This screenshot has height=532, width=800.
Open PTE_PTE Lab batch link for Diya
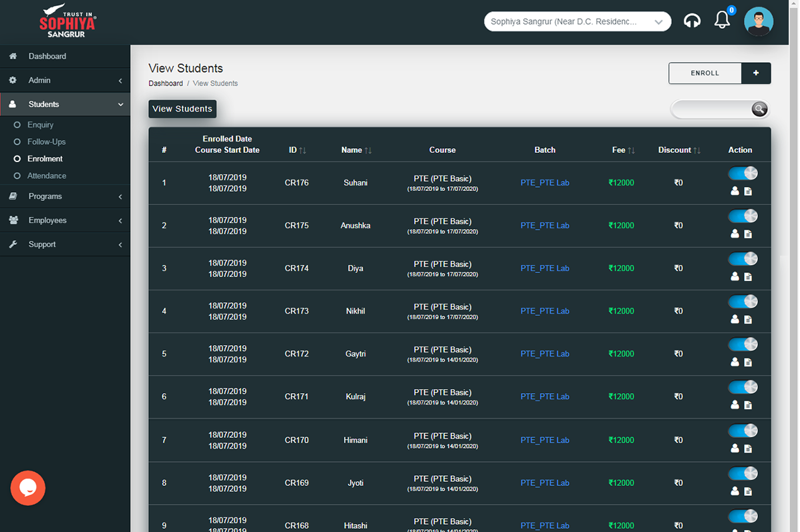[x=544, y=268]
